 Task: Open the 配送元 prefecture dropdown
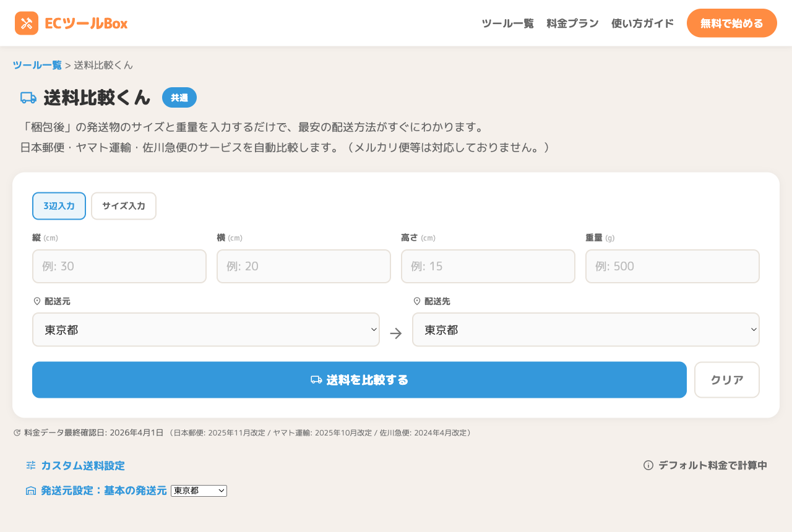coord(206,330)
